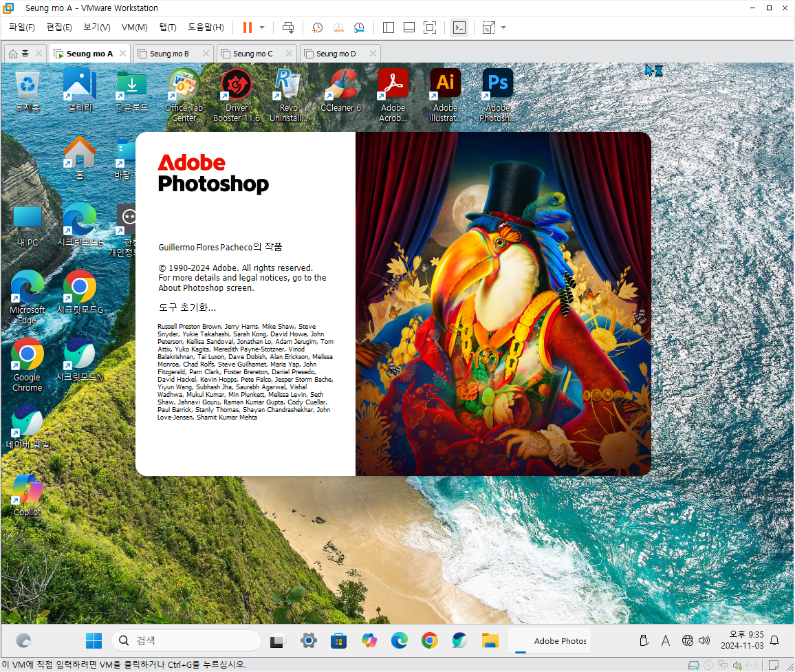Open Settings from the taskbar gear

click(308, 640)
